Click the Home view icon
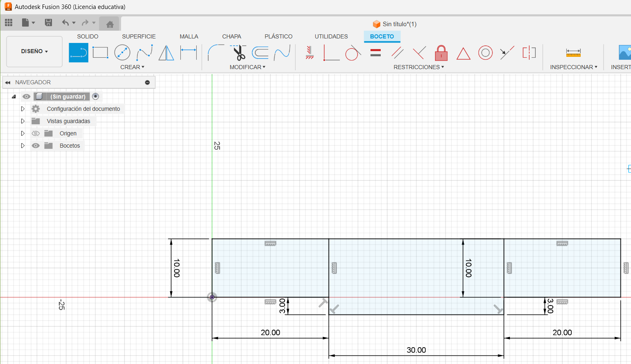 pos(110,24)
